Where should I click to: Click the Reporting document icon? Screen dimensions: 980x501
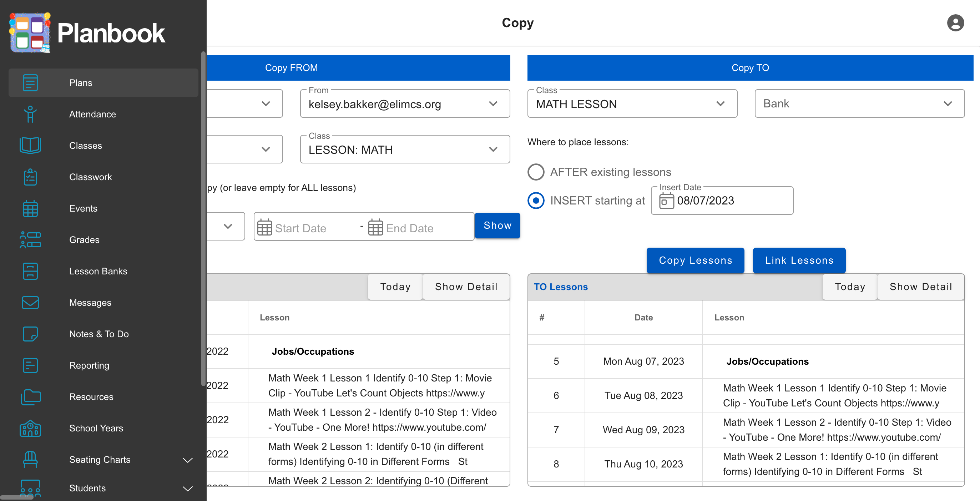pos(30,365)
